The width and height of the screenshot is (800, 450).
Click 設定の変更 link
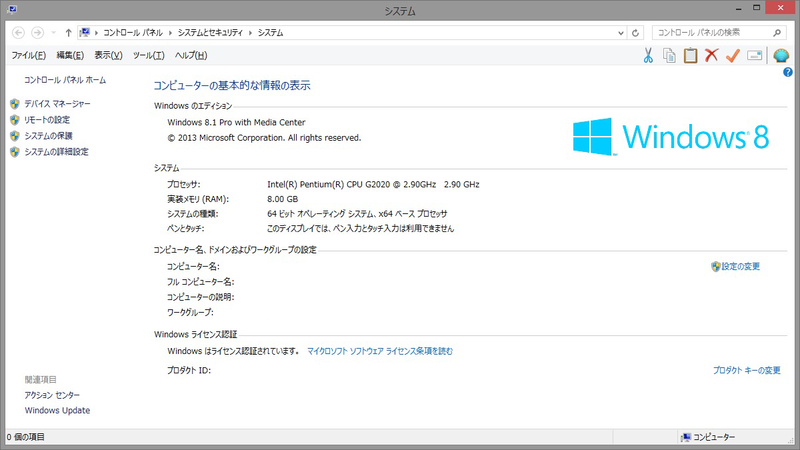pos(741,266)
